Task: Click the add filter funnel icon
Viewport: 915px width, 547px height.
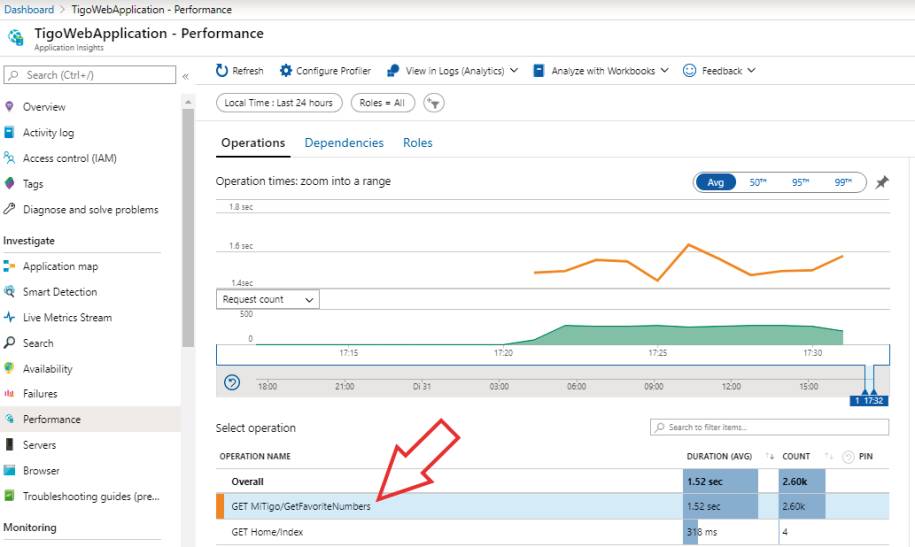Action: [434, 103]
